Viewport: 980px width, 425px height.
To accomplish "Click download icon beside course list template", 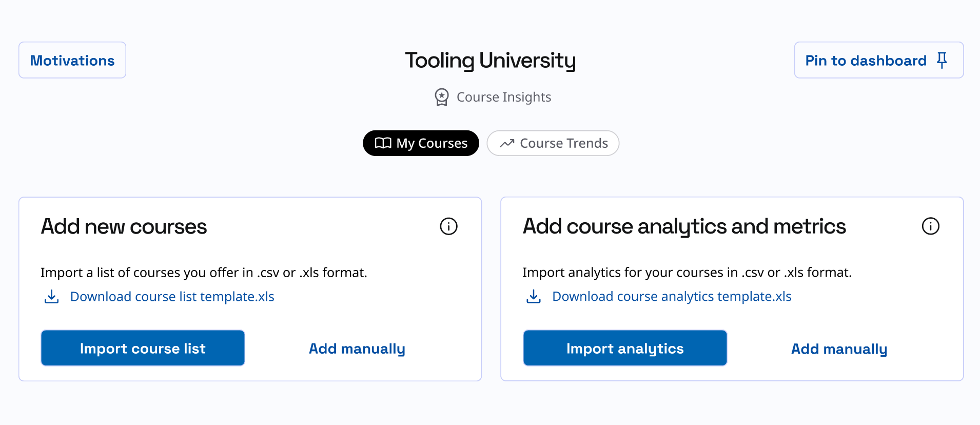I will coord(51,297).
